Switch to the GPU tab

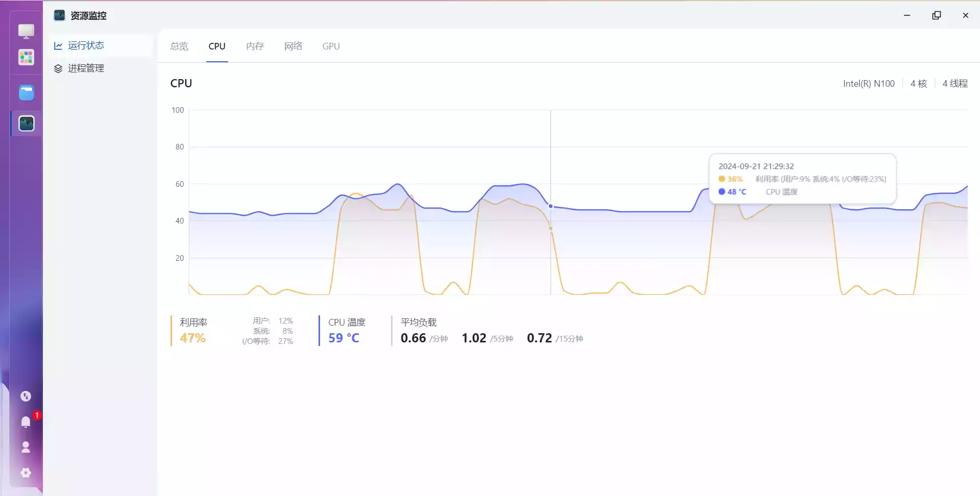331,46
